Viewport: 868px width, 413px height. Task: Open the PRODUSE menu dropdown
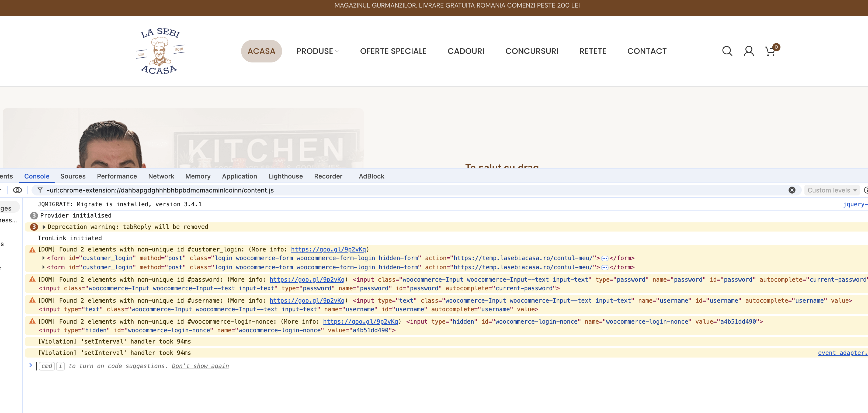coord(317,51)
